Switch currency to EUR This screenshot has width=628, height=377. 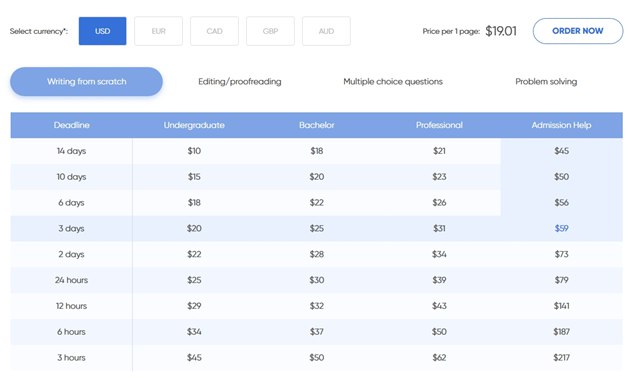(x=159, y=31)
